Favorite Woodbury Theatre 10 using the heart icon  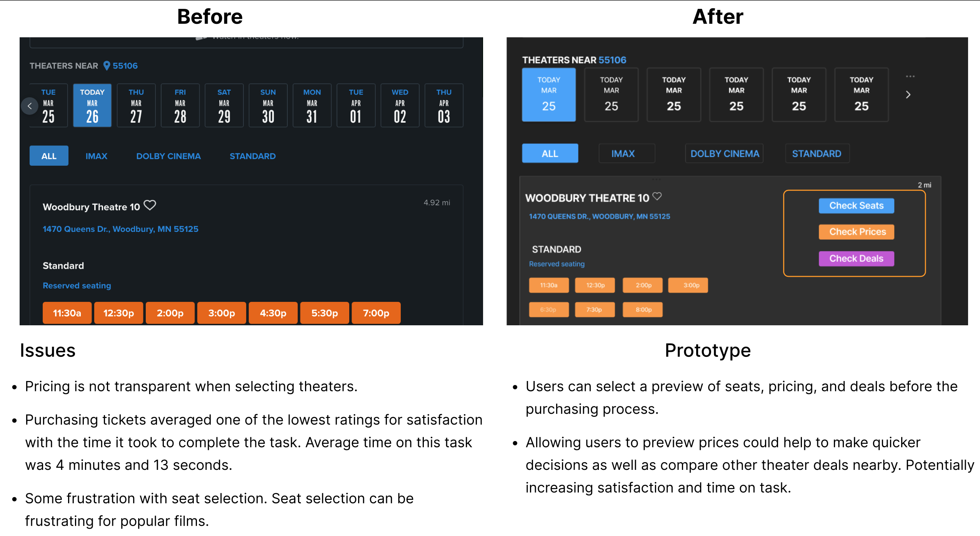click(x=150, y=205)
